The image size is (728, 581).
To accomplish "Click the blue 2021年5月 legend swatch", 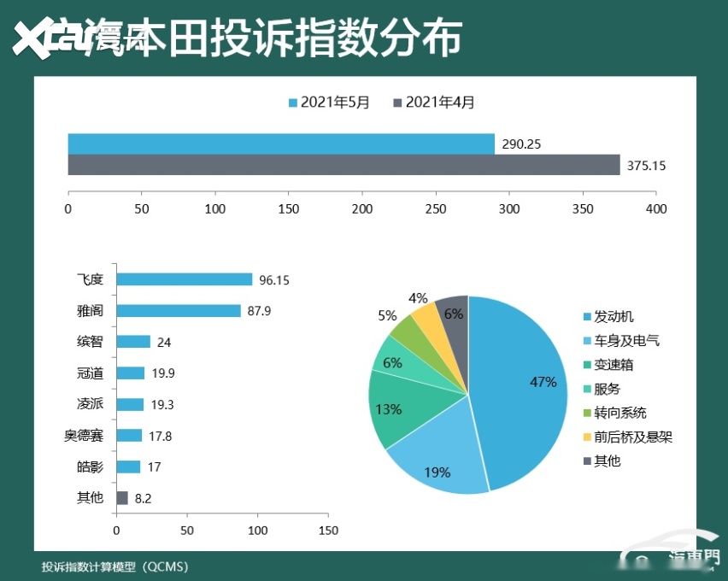I will click(292, 103).
